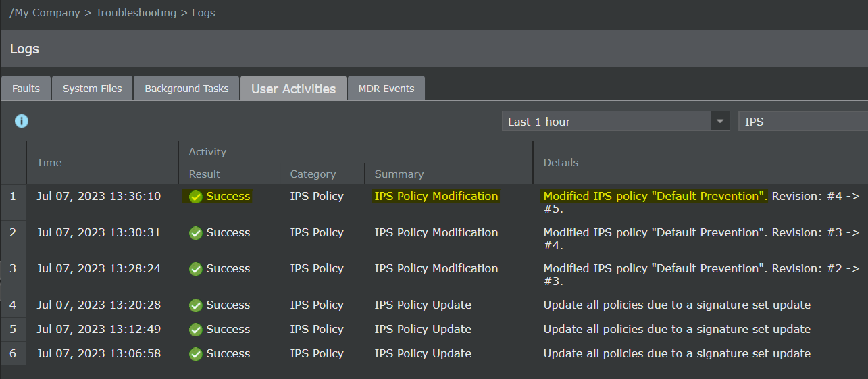Screen dimensions: 868x379
Task: Click the IPS search filter field
Action: click(803, 122)
